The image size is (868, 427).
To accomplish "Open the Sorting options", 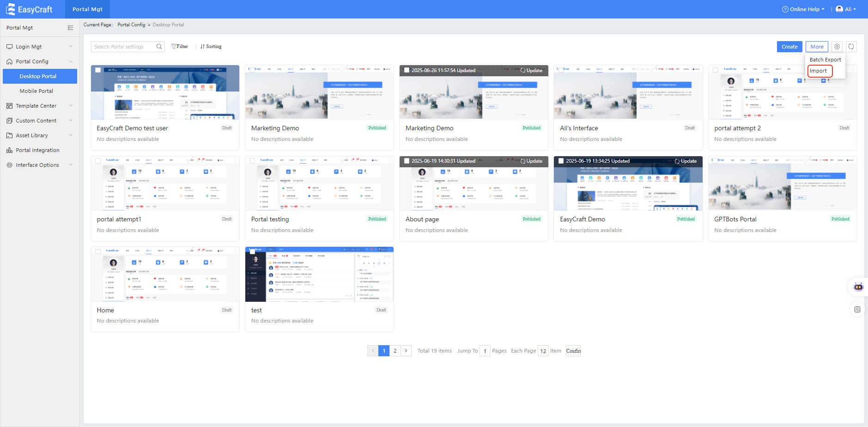I will pos(211,47).
